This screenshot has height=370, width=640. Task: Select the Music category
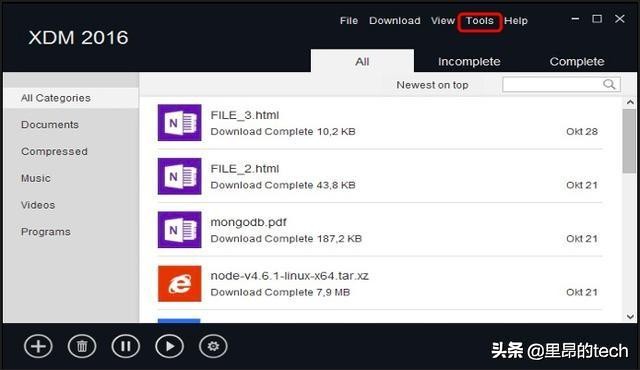coord(36,178)
